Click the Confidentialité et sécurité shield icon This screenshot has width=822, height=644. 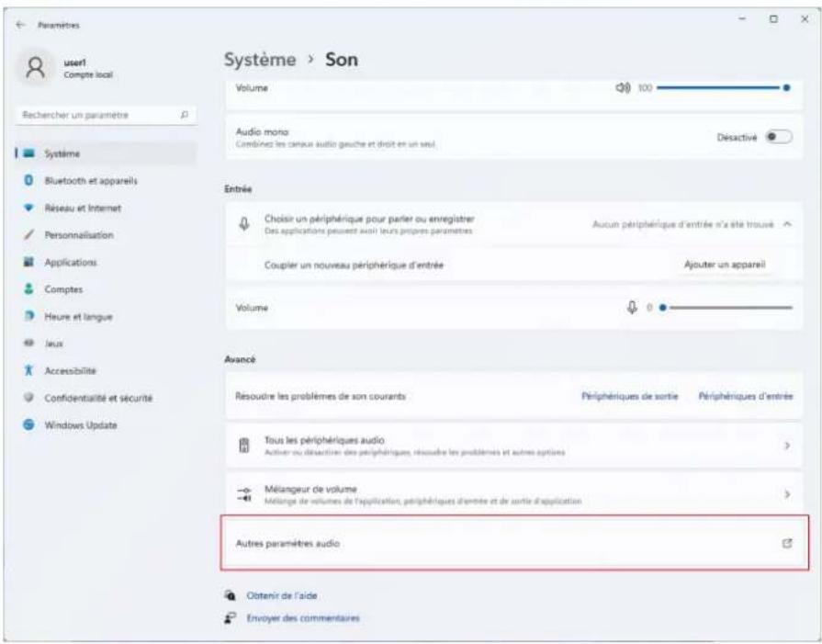[x=28, y=398]
